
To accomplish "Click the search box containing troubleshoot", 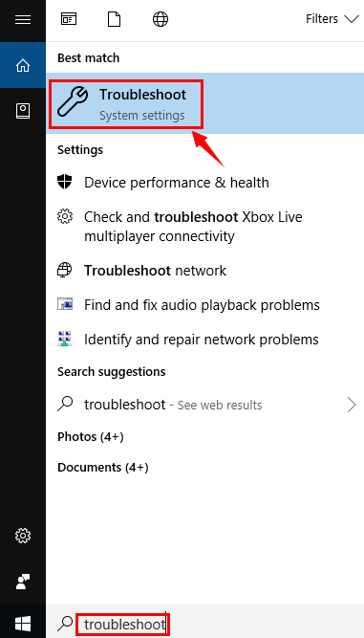I will 205,625.
